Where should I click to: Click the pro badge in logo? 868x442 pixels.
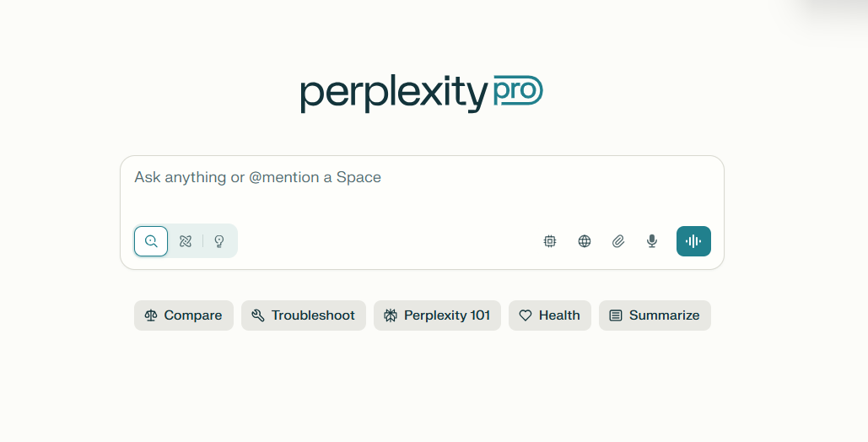518,90
